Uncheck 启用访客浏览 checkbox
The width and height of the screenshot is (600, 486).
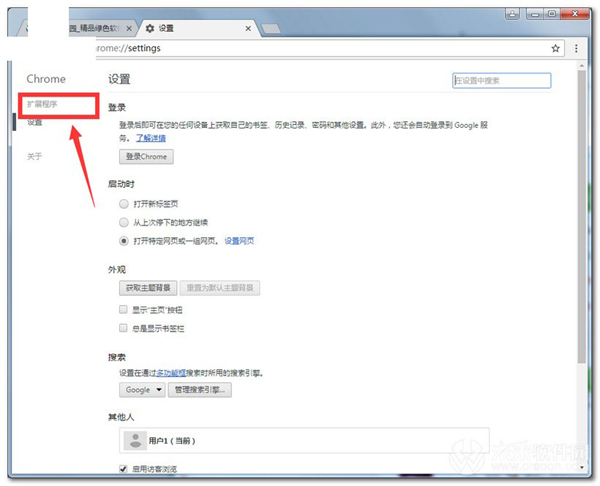[123, 468]
